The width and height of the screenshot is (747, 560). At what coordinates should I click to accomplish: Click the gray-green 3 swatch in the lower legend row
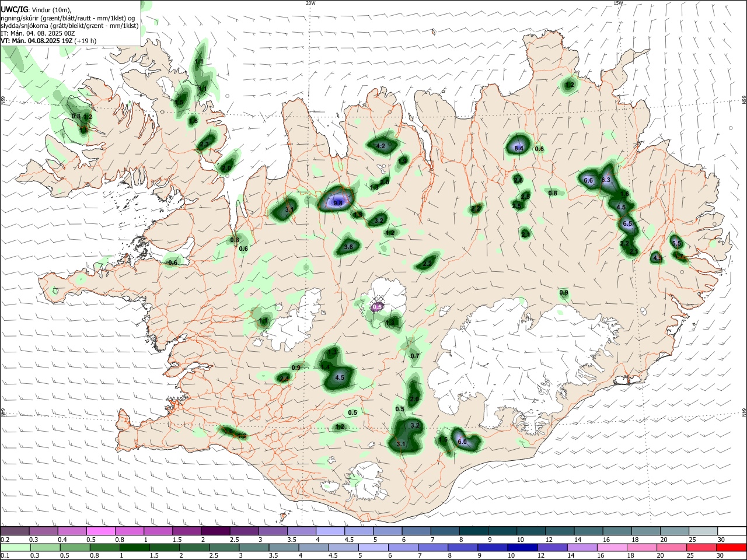(254, 547)
